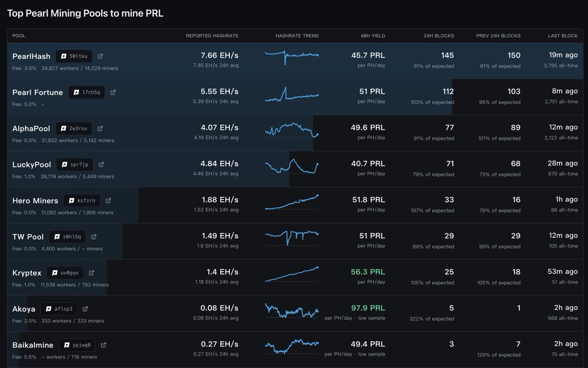This screenshot has height=368, width=588.
Task: Sort by Prev 24H Blocks header
Action: click(498, 36)
